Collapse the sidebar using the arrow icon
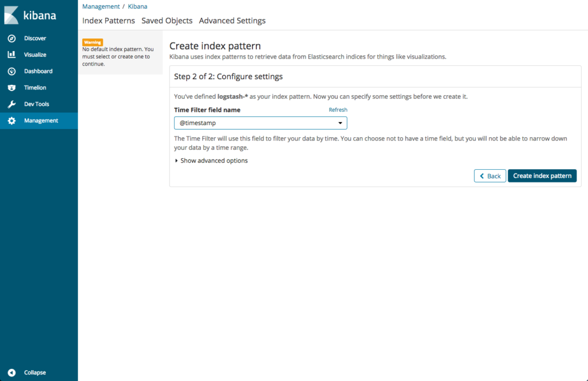 coord(11,372)
